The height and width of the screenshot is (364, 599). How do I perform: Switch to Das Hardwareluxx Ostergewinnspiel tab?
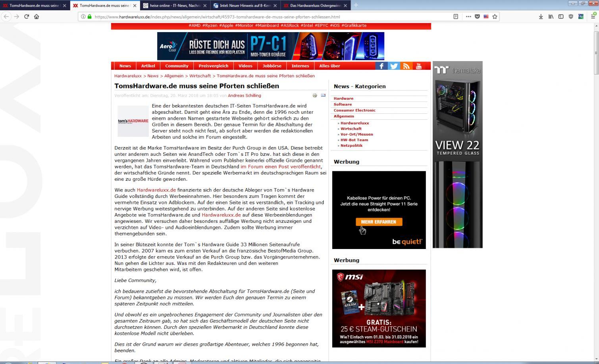[x=316, y=6]
